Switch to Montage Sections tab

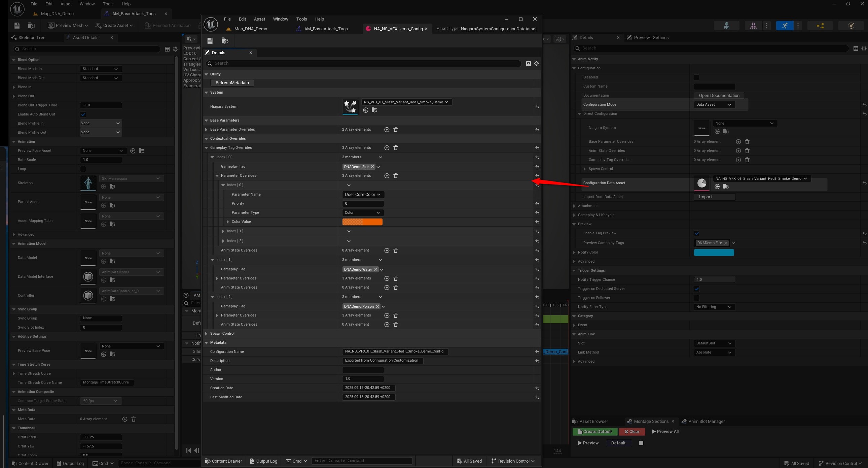pyautogui.click(x=651, y=422)
